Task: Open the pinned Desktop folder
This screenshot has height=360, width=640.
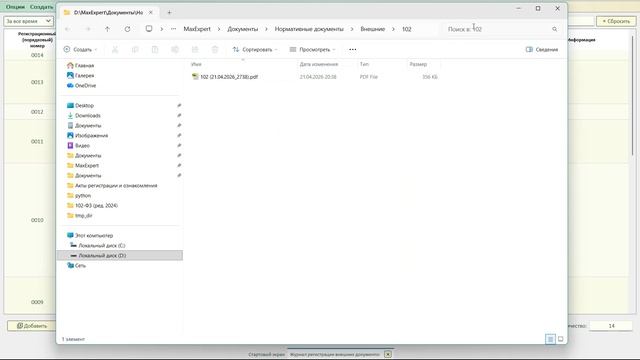Action: [x=84, y=105]
